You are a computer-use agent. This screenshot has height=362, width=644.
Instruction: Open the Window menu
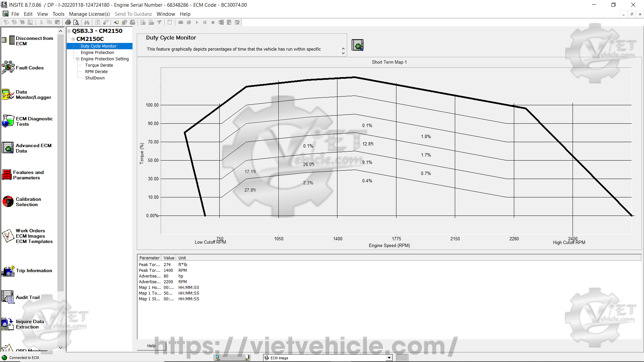click(166, 14)
